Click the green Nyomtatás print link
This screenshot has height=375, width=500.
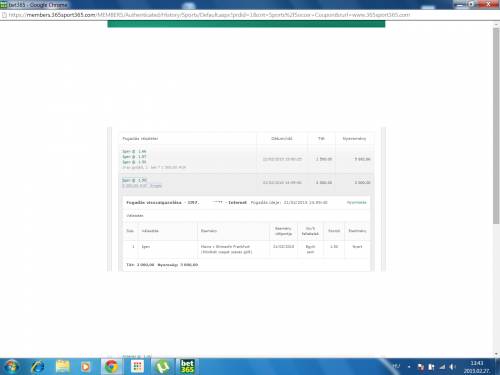point(356,202)
